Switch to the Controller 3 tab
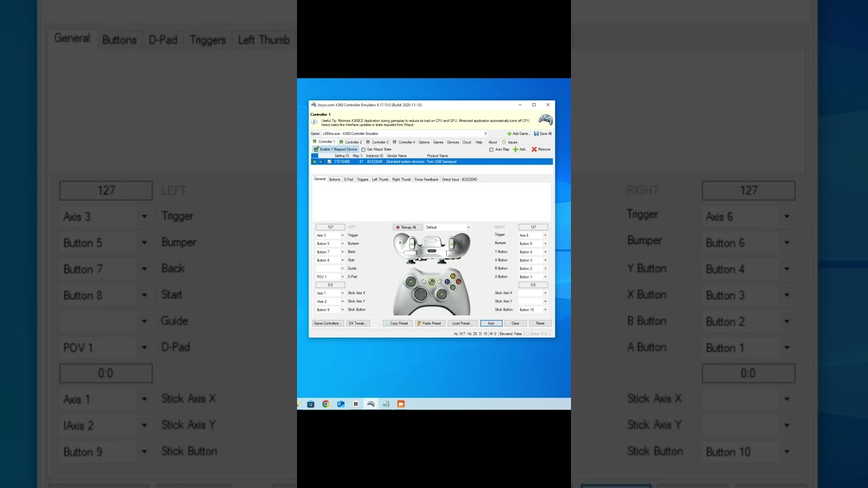 [x=378, y=142]
